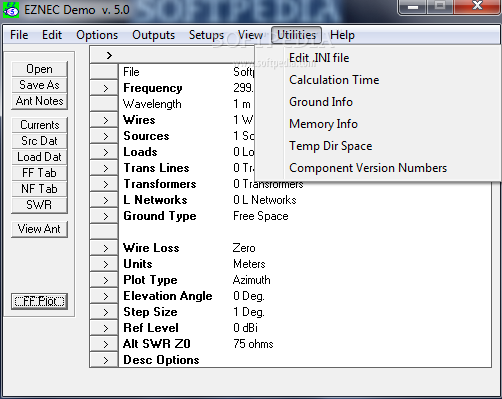Click the Meters units value

click(249, 264)
